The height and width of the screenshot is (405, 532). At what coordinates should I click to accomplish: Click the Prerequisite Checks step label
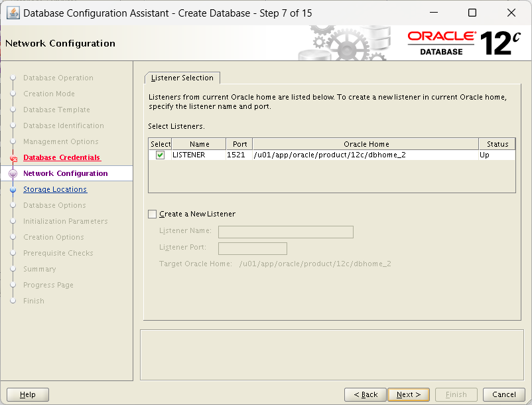point(58,253)
